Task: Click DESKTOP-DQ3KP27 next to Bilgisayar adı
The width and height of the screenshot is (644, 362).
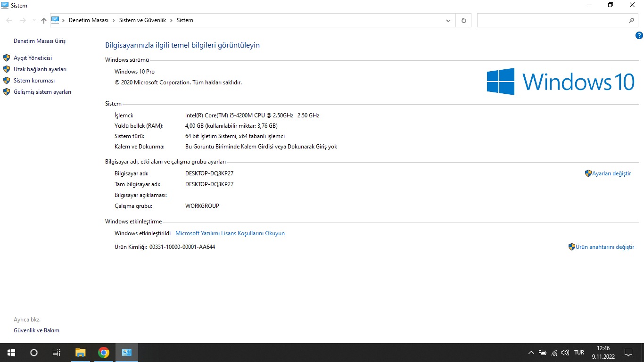Action: click(x=209, y=173)
